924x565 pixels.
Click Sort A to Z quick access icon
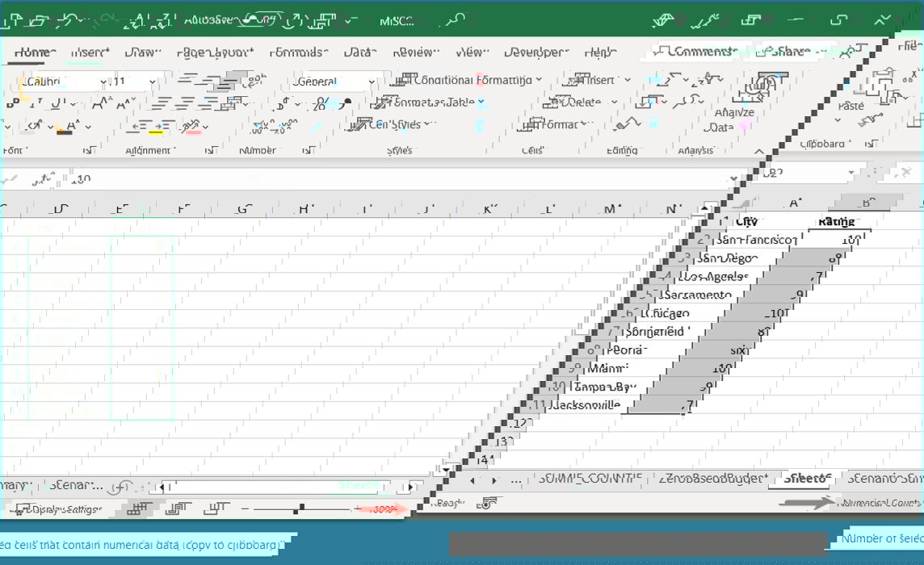[x=135, y=21]
